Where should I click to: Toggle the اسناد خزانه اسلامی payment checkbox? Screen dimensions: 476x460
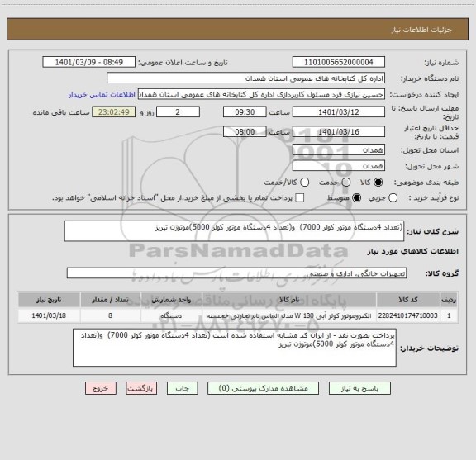point(300,198)
